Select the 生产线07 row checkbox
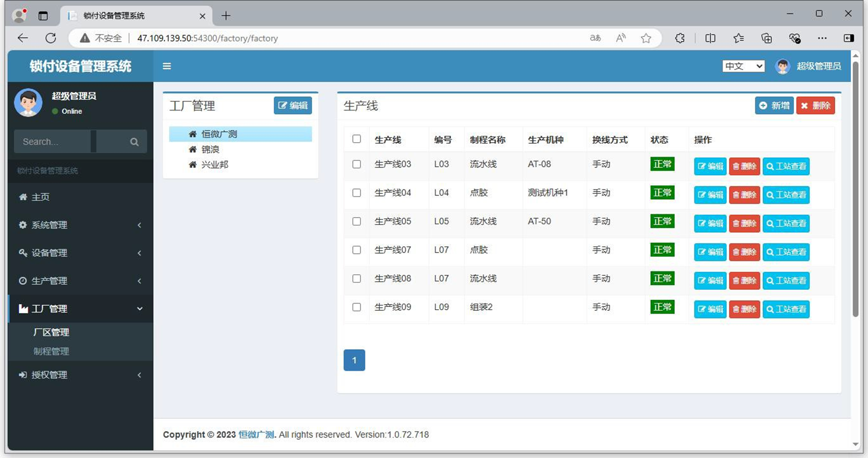This screenshot has width=868, height=458. pos(357,250)
